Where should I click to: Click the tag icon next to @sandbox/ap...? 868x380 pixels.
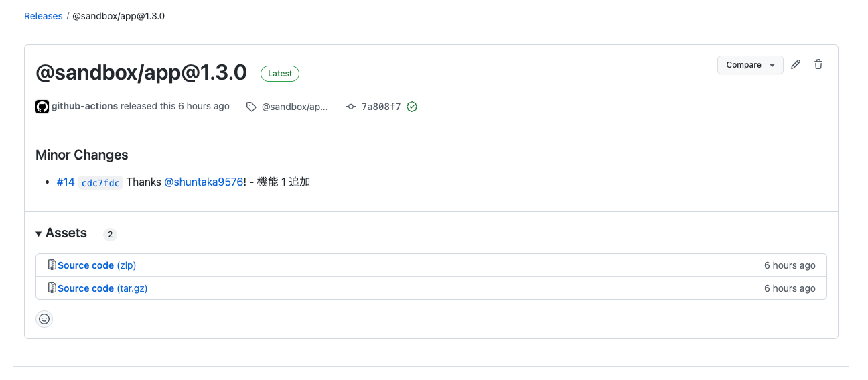251,107
